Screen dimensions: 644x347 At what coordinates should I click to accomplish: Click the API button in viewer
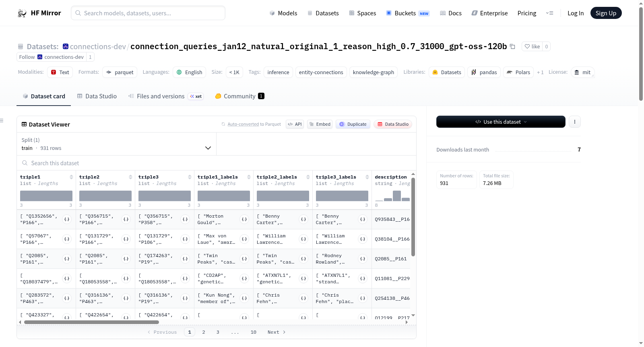[295, 124]
